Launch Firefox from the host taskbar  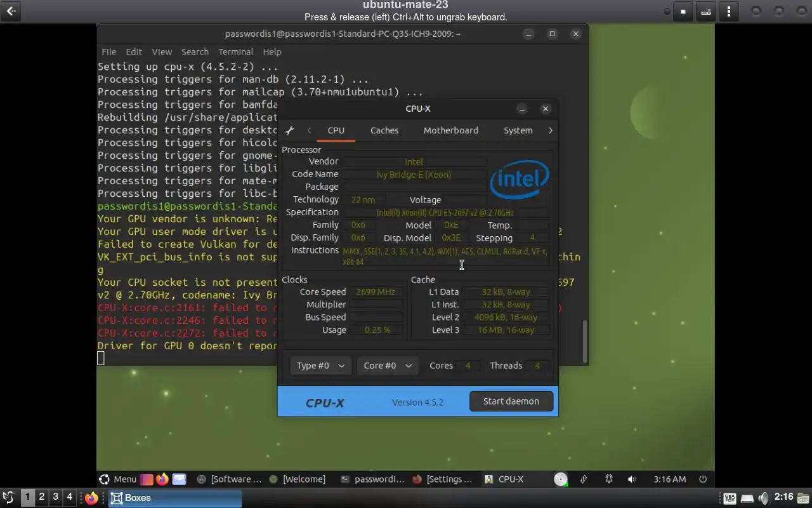pos(91,498)
